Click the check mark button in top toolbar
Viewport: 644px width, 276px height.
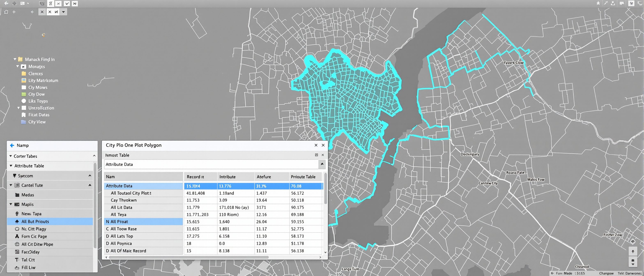tap(67, 3)
